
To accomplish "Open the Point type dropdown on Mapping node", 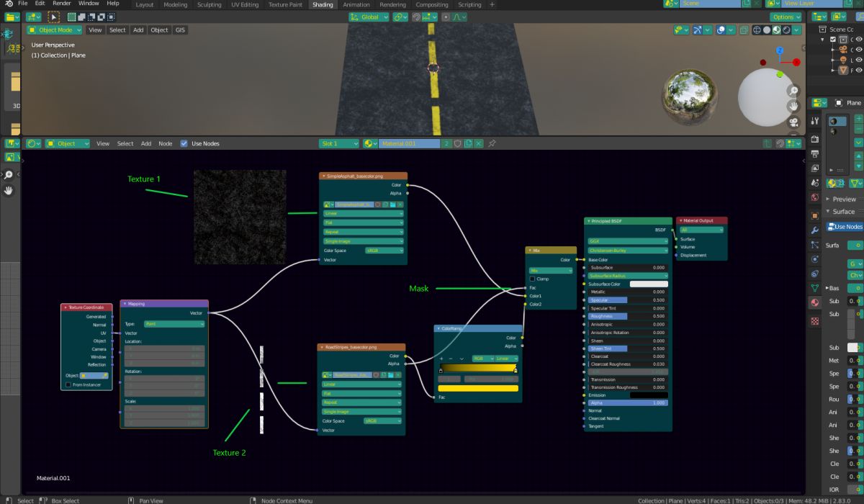I will coord(174,324).
